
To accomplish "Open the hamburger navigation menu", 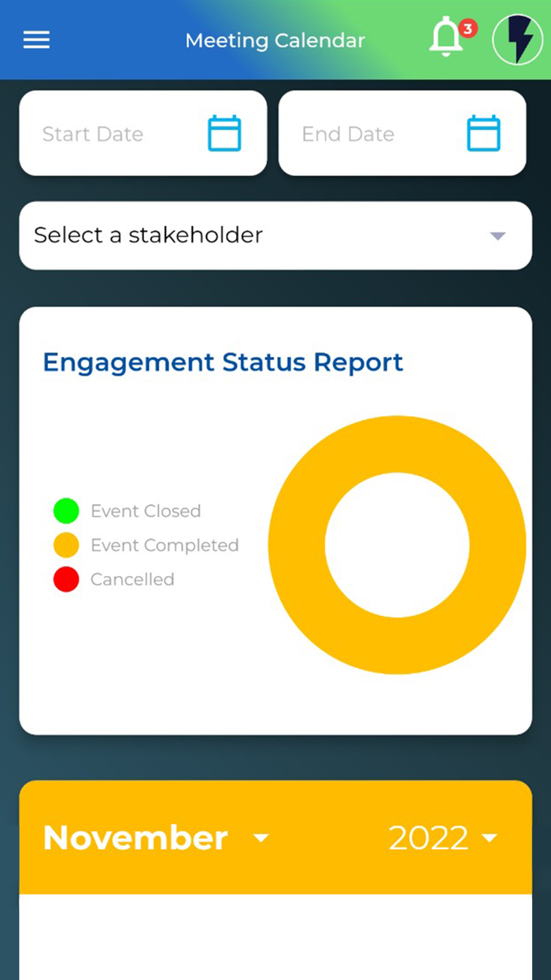I will 36,40.
